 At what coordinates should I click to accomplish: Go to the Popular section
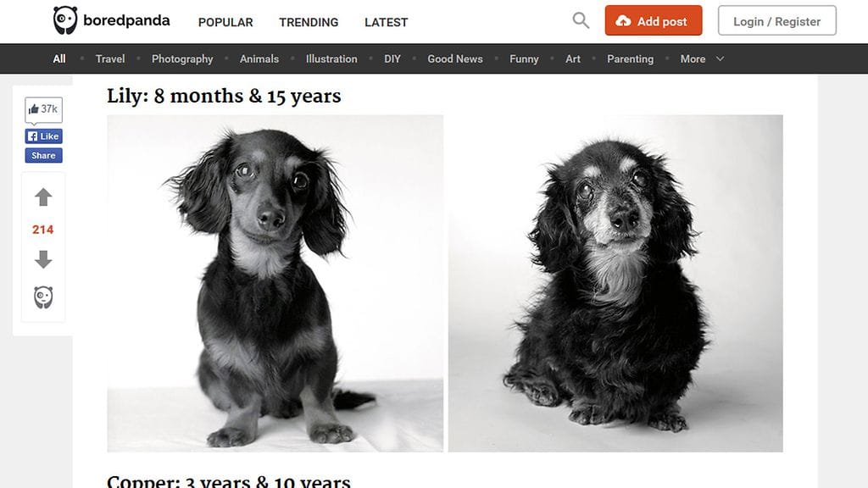pos(225,23)
